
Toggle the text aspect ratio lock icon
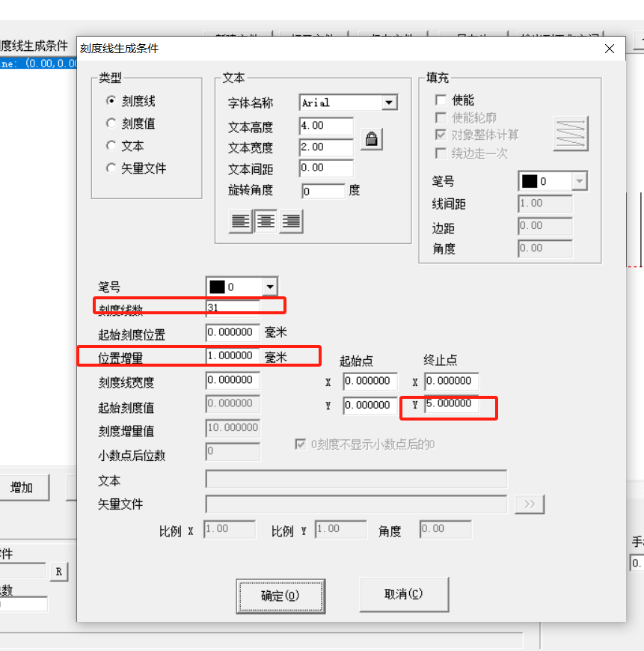pos(372,139)
